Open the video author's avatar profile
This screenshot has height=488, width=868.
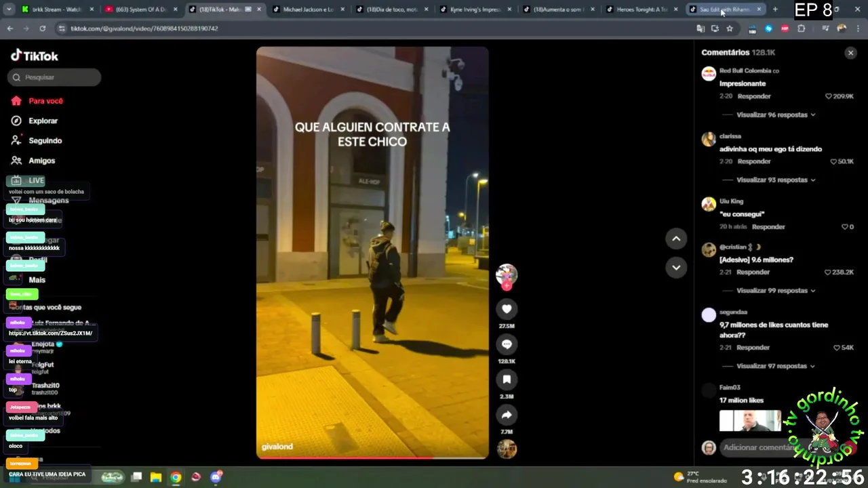[507, 273]
